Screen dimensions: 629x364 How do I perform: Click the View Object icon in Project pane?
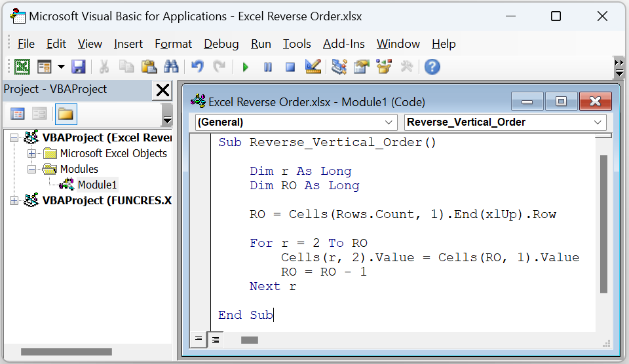click(x=39, y=115)
